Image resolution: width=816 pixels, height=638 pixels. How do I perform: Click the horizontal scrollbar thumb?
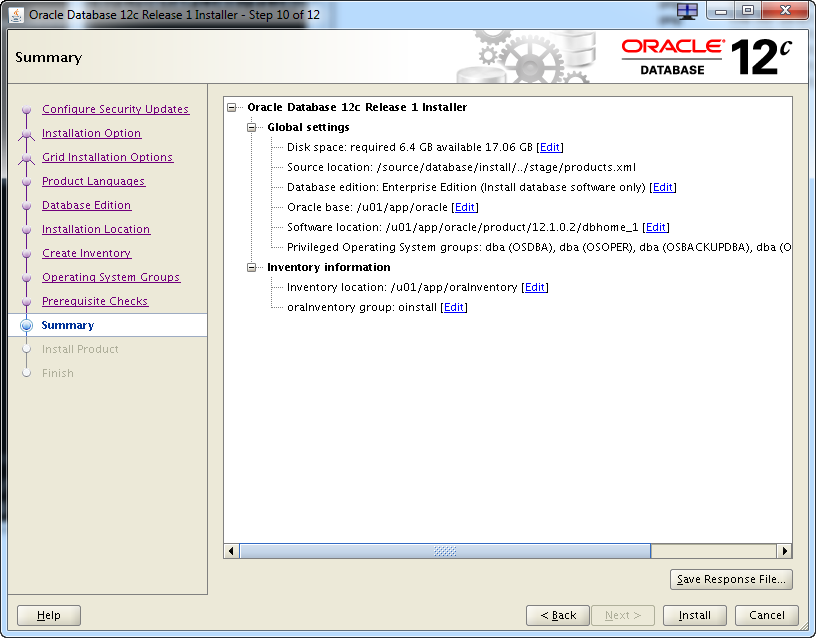[445, 551]
